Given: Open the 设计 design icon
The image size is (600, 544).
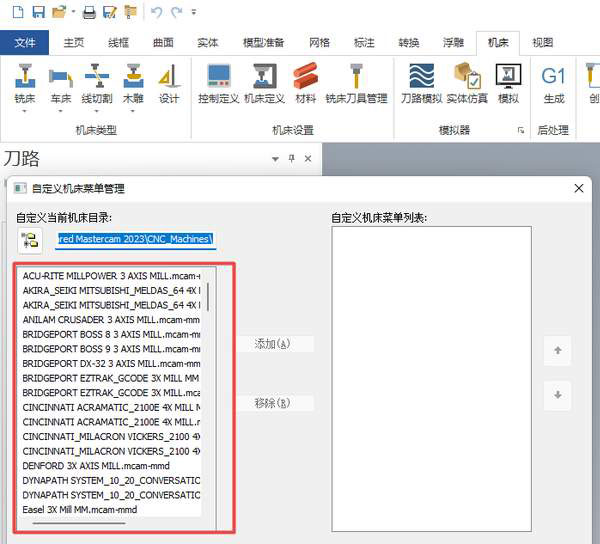Looking at the screenshot, I should (169, 83).
